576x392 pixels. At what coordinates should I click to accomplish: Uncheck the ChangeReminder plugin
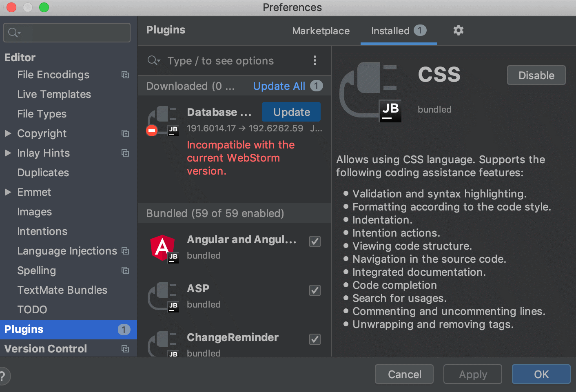coord(315,339)
